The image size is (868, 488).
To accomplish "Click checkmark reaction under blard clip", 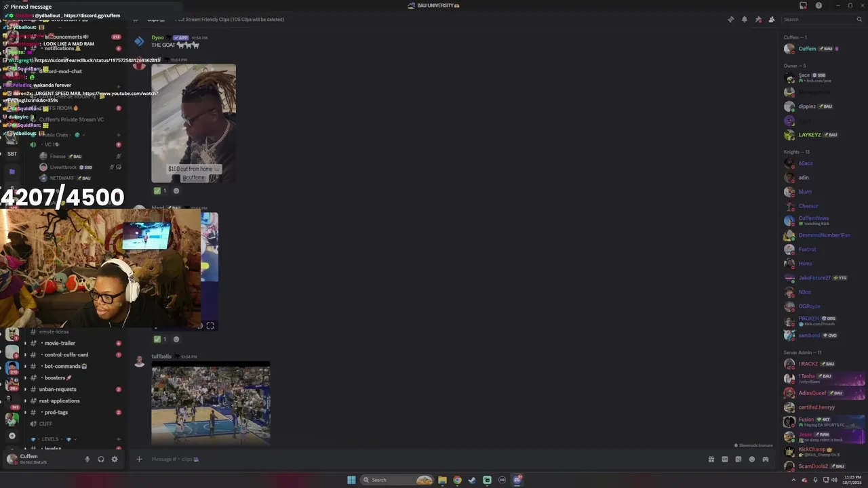I will pyautogui.click(x=161, y=339).
